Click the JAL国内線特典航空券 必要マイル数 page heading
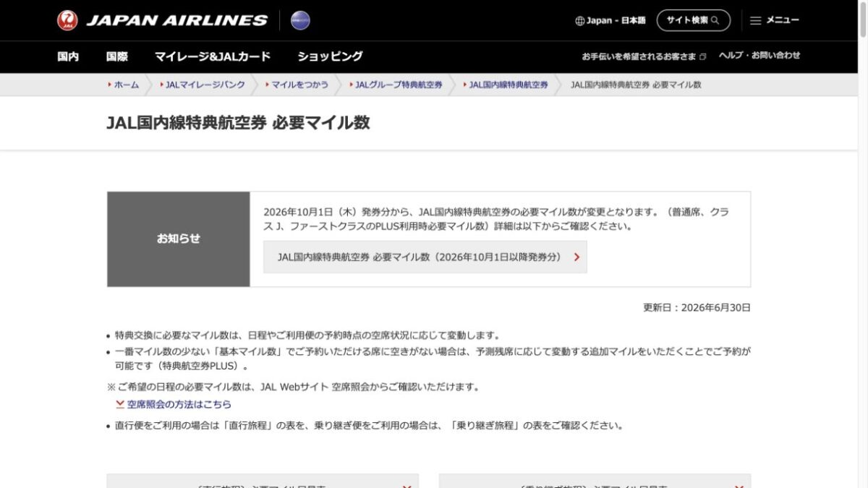This screenshot has height=488, width=868. point(238,122)
